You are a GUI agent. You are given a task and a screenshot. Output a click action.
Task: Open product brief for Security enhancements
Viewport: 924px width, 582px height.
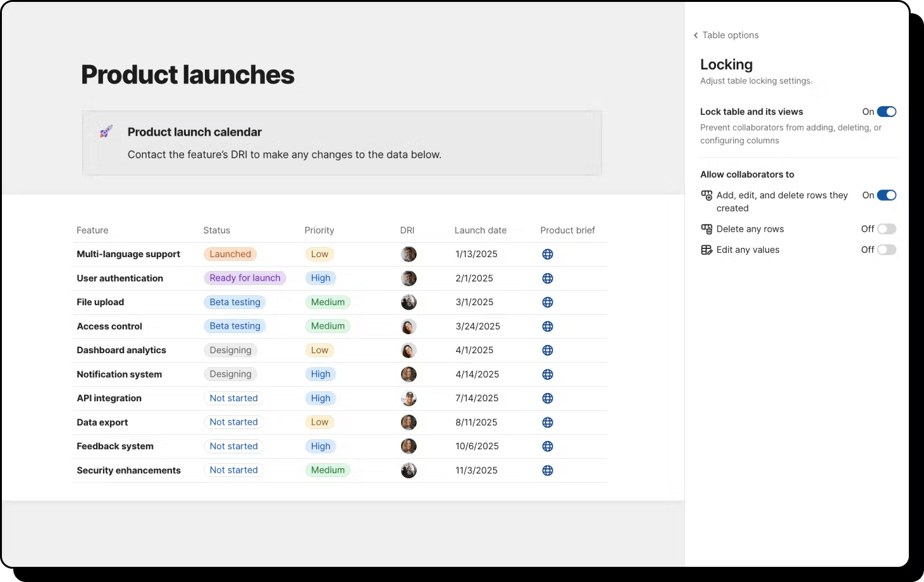coord(548,470)
